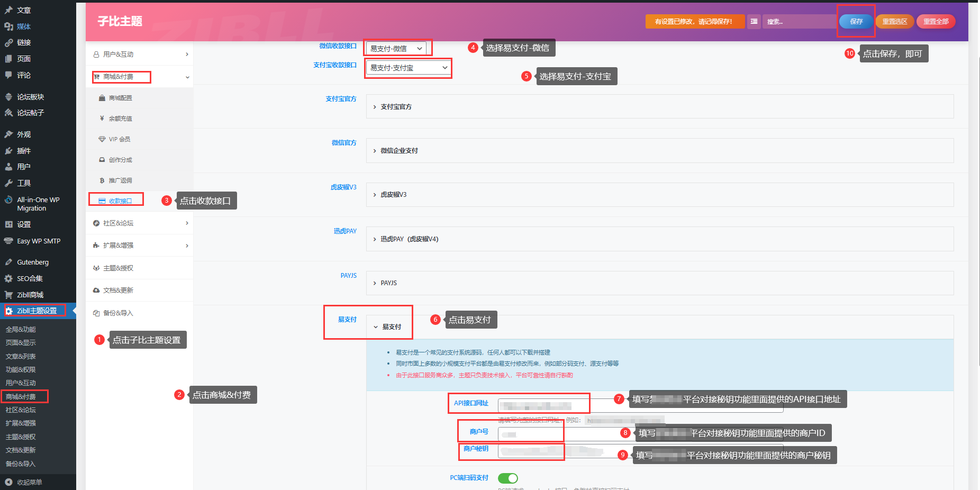Click the expand-all list icon beside search
The image size is (980, 490).
pyautogui.click(x=754, y=22)
